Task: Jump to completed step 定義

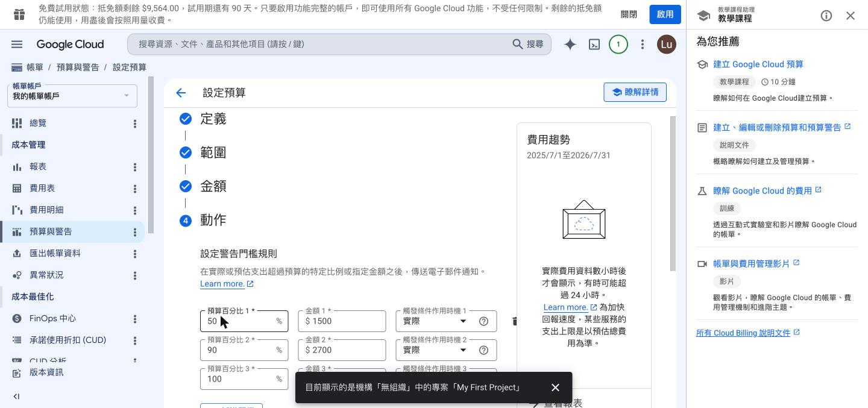Action: point(213,119)
